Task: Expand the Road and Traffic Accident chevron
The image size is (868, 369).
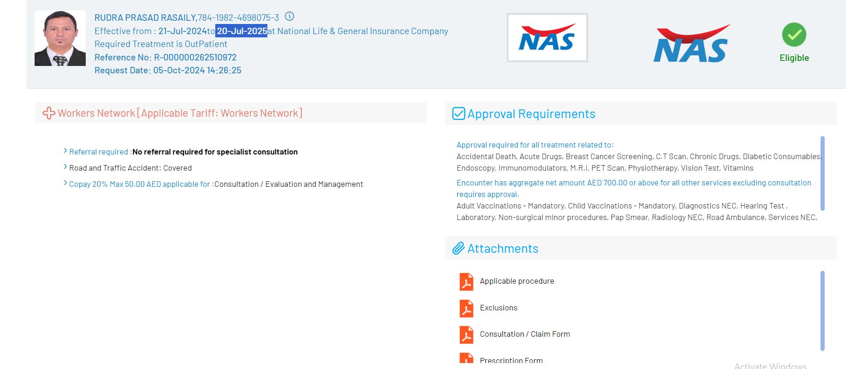Action: pos(65,167)
